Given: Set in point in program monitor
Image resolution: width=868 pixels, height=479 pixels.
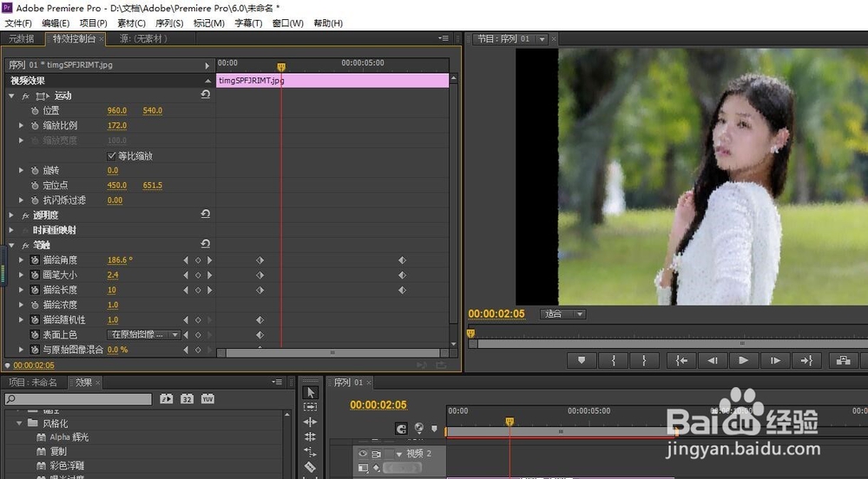Looking at the screenshot, I should (x=614, y=361).
